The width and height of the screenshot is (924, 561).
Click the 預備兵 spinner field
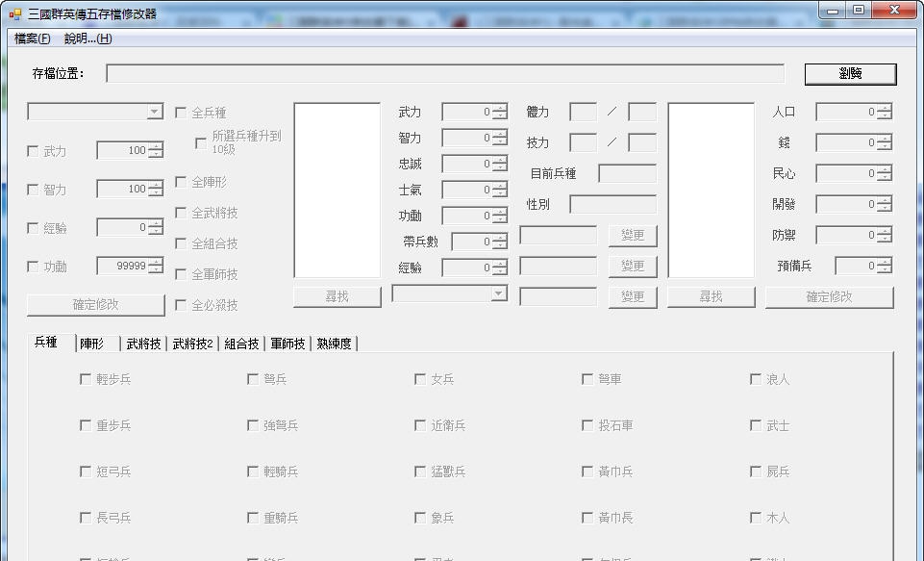point(863,266)
